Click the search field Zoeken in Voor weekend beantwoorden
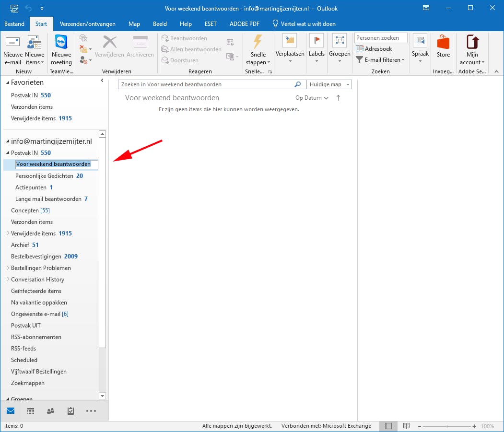The width and height of the screenshot is (504, 432). pyautogui.click(x=206, y=84)
